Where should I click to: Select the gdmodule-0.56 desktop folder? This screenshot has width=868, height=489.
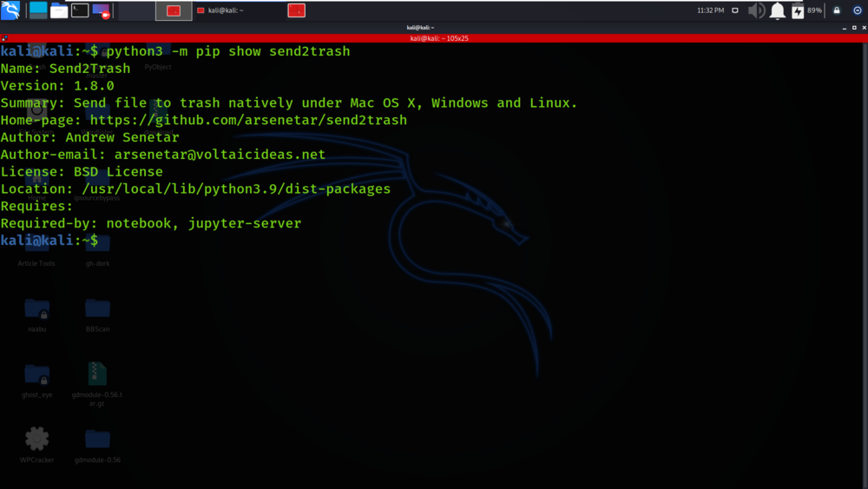point(97,446)
